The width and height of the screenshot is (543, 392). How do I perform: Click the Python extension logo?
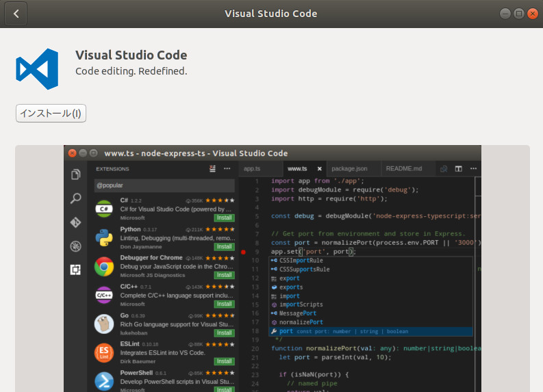coord(104,237)
